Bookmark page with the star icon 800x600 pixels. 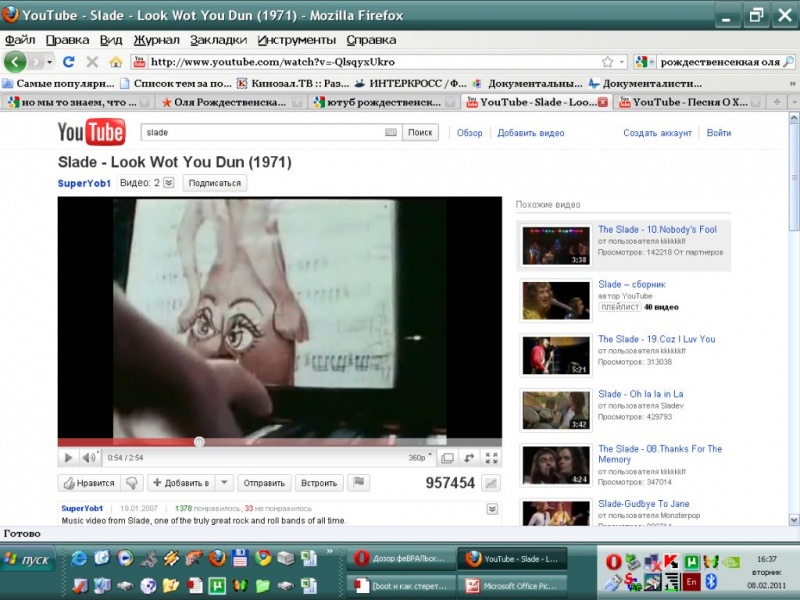607,62
